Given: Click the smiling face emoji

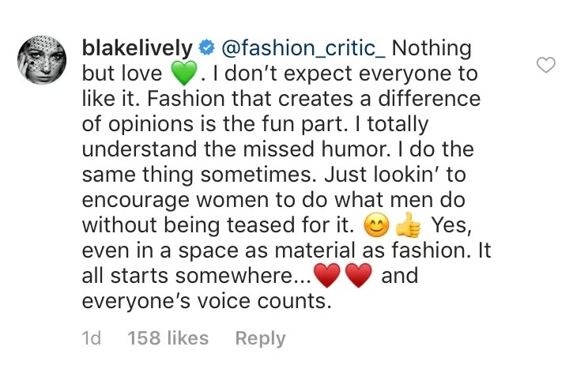Looking at the screenshot, I should click(375, 227).
